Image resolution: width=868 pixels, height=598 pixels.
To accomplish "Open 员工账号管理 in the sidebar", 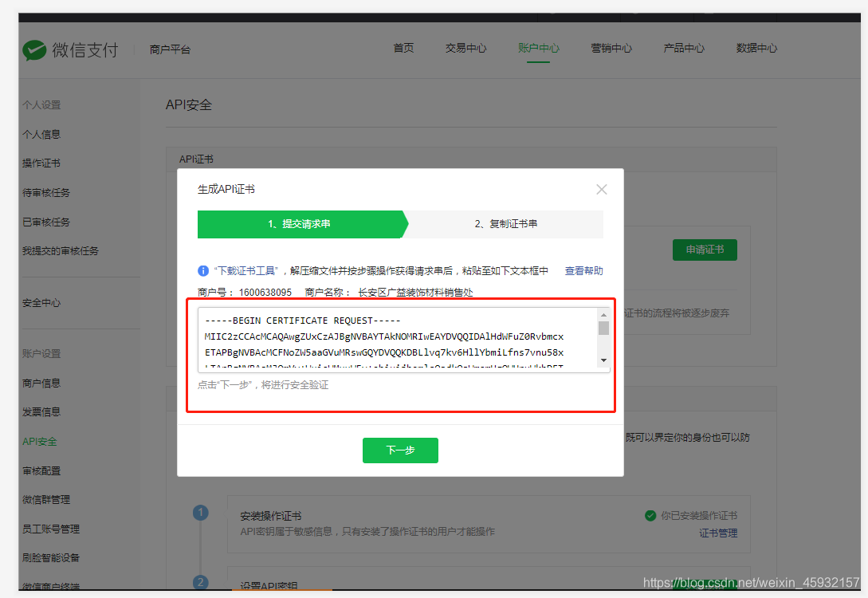I will (51, 529).
